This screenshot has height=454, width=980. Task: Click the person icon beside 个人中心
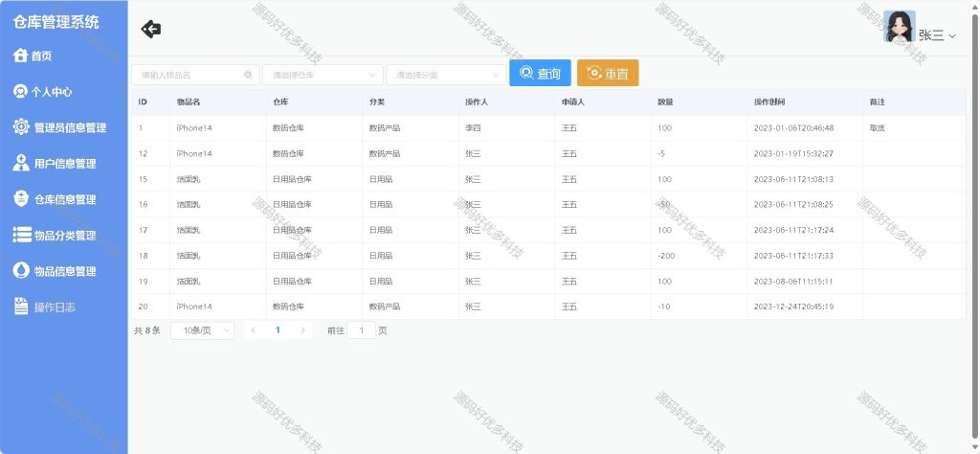tap(21, 91)
